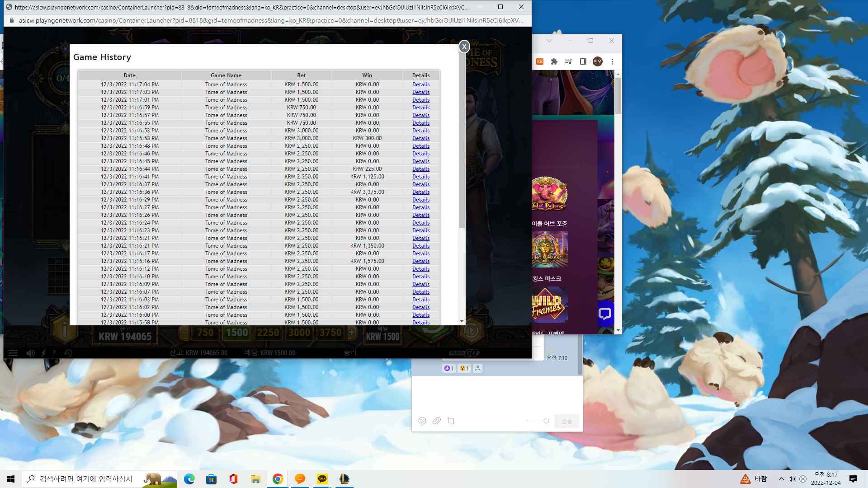Viewport: 868px width, 488px height.
Task: Open Details for the KRW 3,375.00 win
Action: tap(421, 192)
